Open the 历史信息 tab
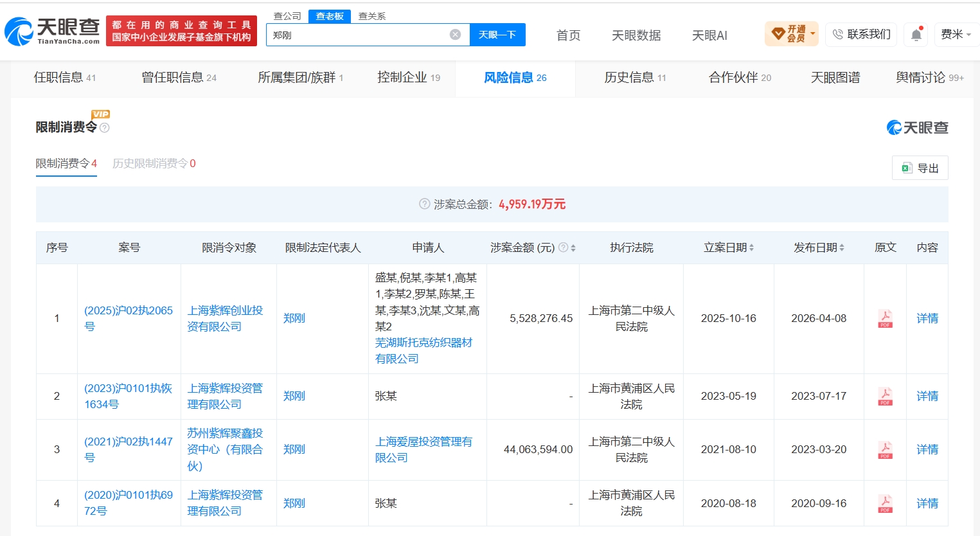 [635, 78]
